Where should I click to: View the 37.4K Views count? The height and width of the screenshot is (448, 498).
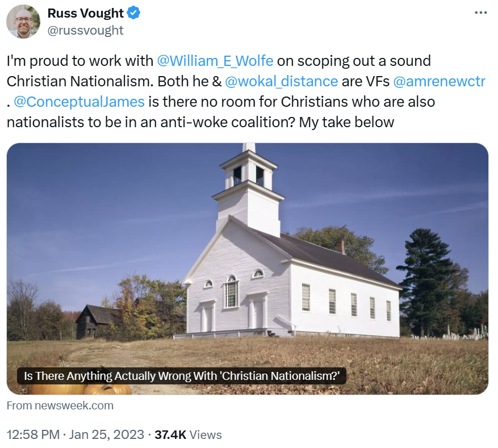coord(189,434)
